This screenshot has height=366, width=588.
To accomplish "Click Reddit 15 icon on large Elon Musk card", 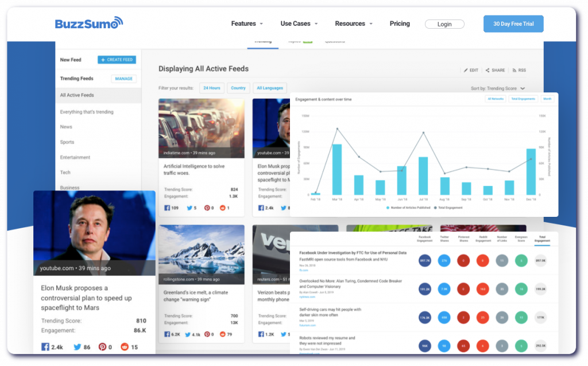I will click(x=125, y=347).
